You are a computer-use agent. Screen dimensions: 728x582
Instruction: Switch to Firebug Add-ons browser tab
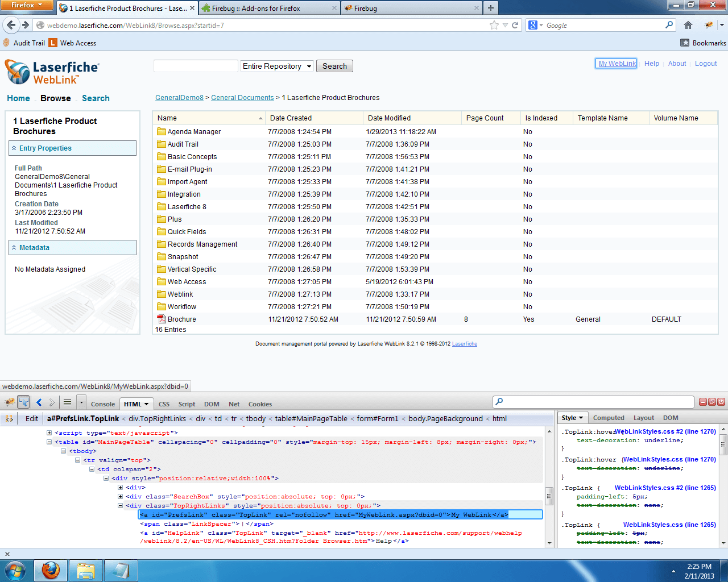click(269, 8)
